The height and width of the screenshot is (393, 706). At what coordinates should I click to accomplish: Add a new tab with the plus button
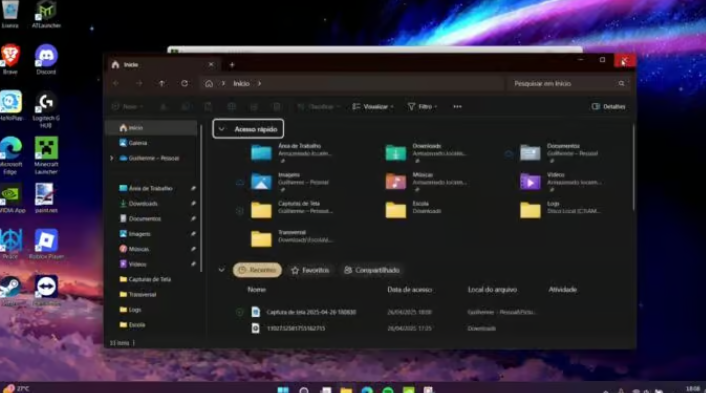click(x=232, y=65)
